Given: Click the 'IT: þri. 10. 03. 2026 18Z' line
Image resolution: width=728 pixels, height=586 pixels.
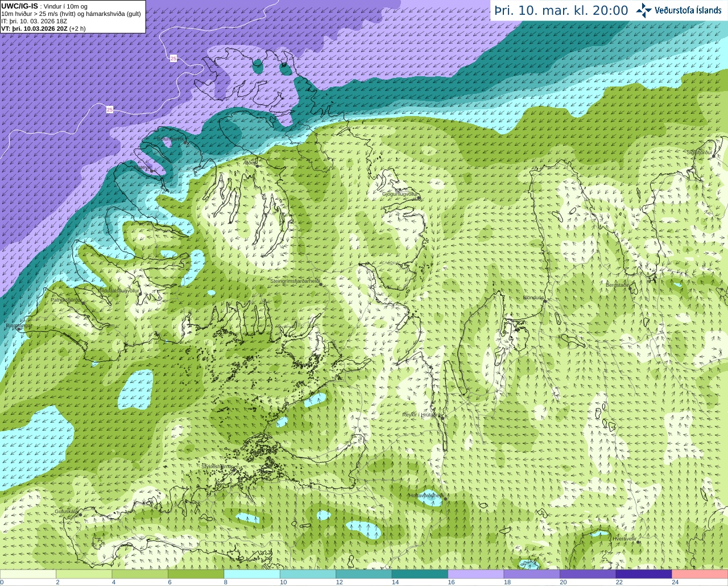Looking at the screenshot, I should pos(34,21).
